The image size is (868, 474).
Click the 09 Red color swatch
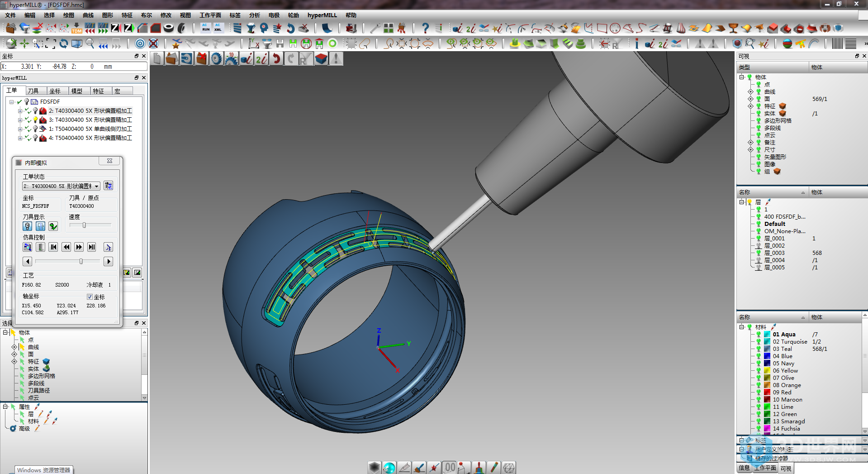pos(767,392)
